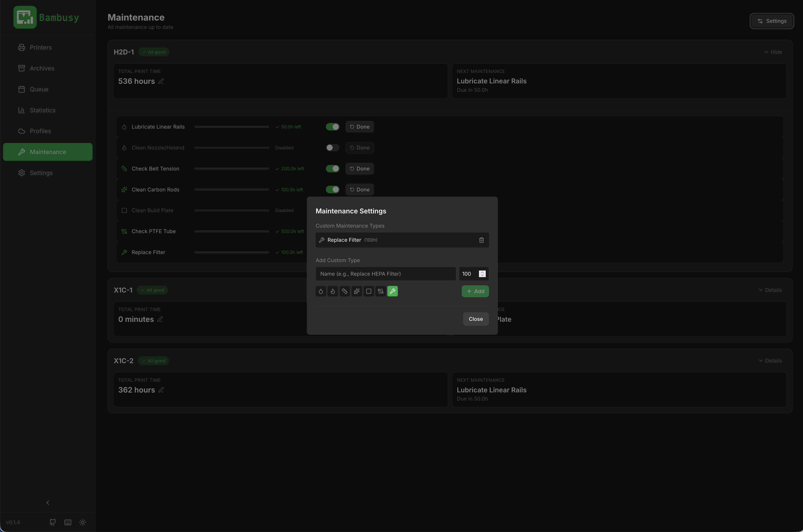The height and width of the screenshot is (532, 803).
Task: Mark Check Belt Tension as Done
Action: 360,169
